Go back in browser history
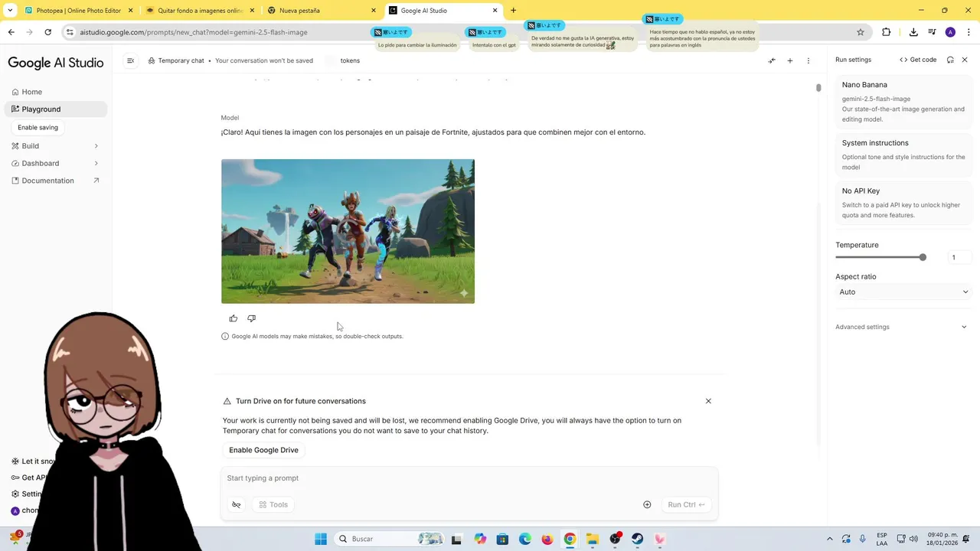Viewport: 980px width, 551px height. 11,32
